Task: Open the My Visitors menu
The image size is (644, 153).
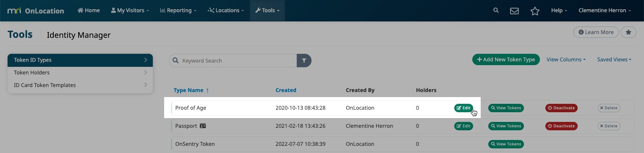Action: pos(130,11)
